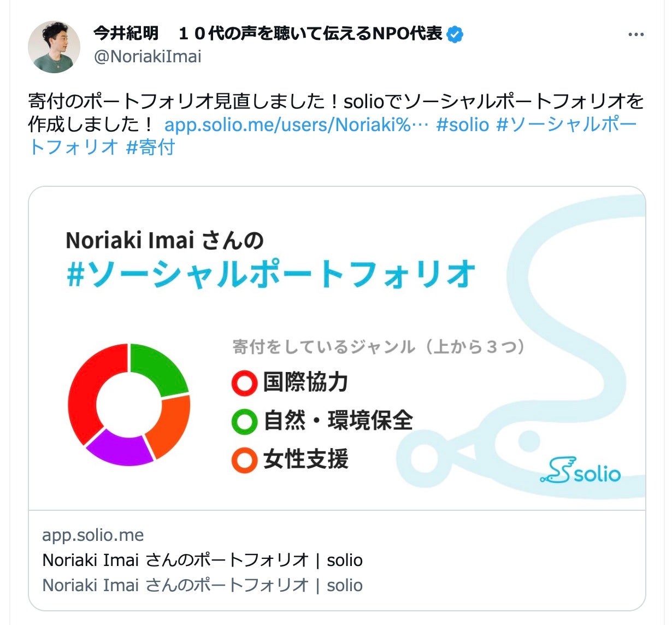The height and width of the screenshot is (625, 672).
Task: Click the blue verified badge
Action: pyautogui.click(x=455, y=34)
